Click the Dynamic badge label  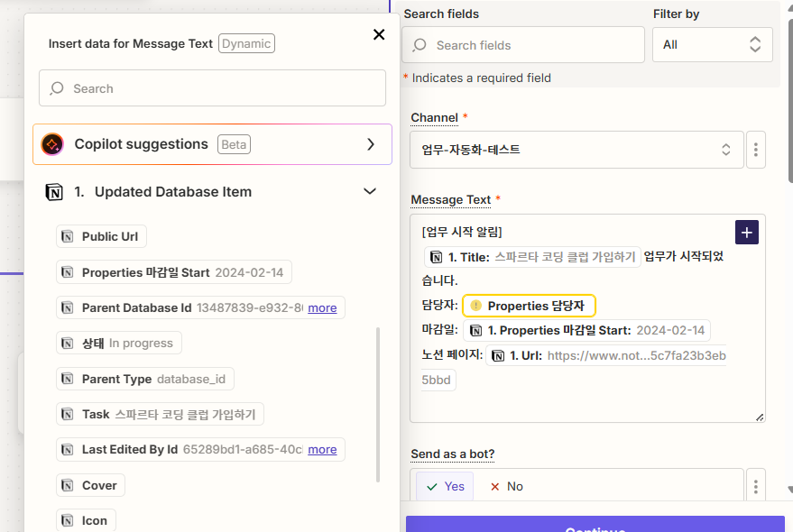click(246, 43)
